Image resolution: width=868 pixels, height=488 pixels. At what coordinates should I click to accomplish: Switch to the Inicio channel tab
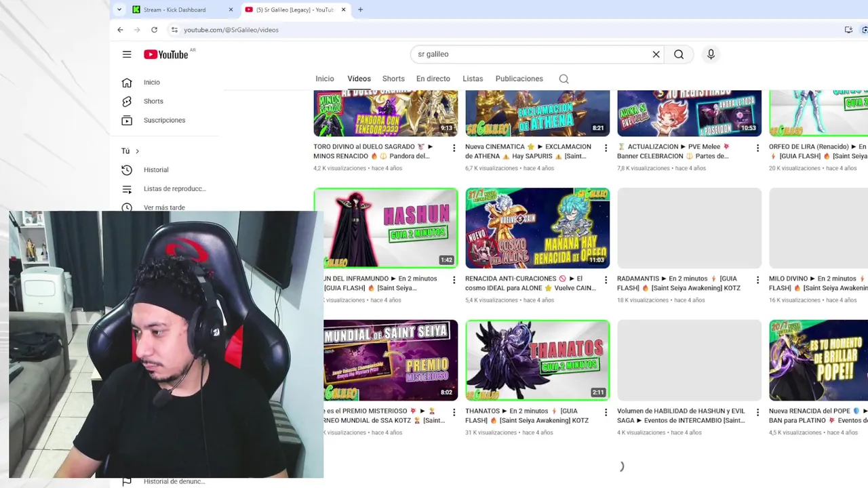coord(325,79)
